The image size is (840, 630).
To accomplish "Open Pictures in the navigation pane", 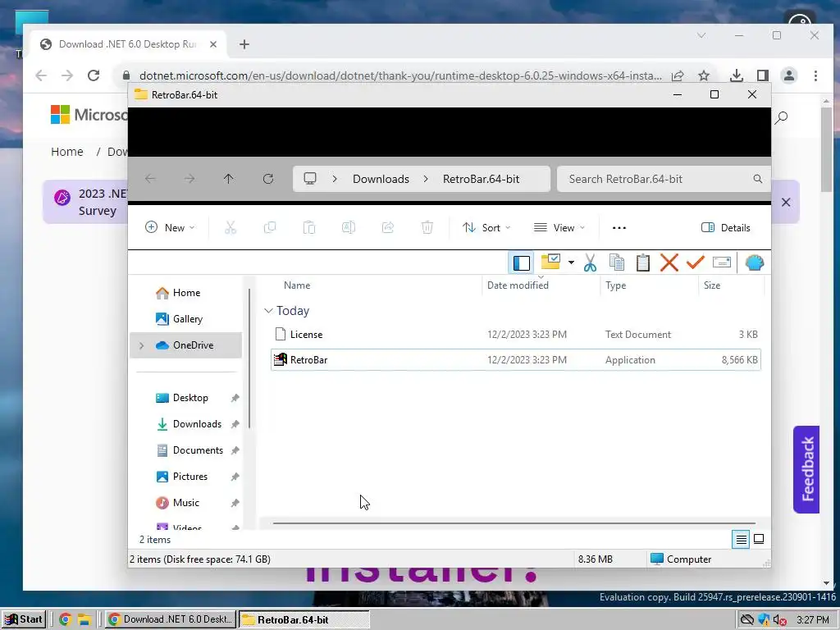I will click(x=186, y=477).
